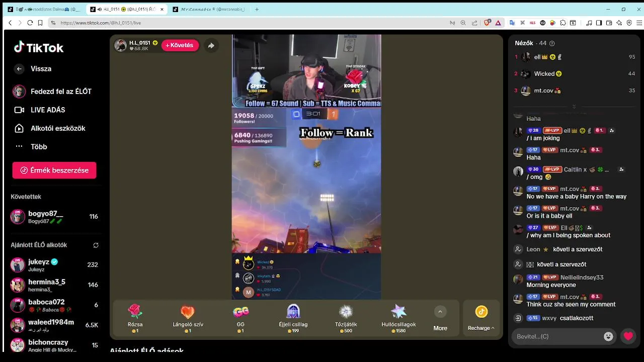Click Caitlin x chat username
This screenshot has width=644, height=362.
[x=575, y=170]
